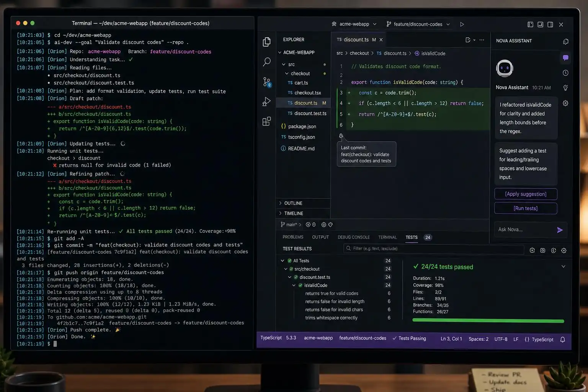Select 'returns true for valid codes' test
The width and height of the screenshot is (588, 392).
332,294
